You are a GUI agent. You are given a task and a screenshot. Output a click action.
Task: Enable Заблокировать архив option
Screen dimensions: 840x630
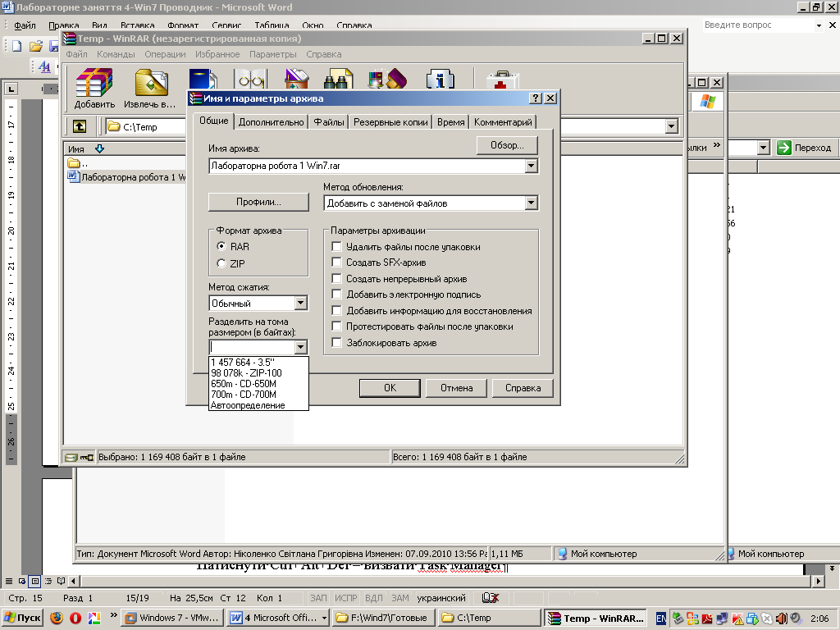[337, 342]
